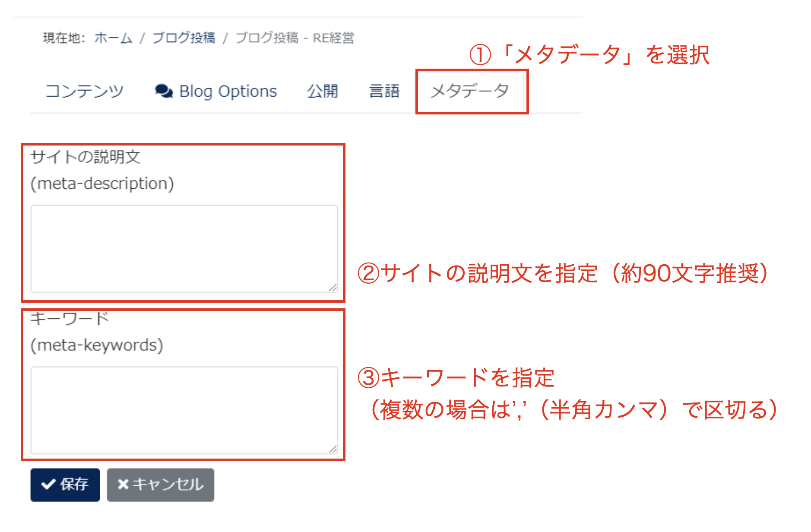The width and height of the screenshot is (811, 532).
Task: Select the メタデータ tab
Action: click(470, 92)
